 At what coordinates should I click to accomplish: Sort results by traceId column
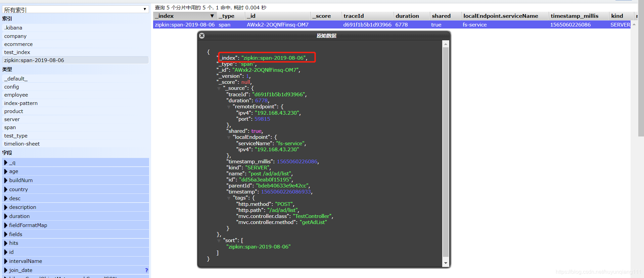[367, 16]
